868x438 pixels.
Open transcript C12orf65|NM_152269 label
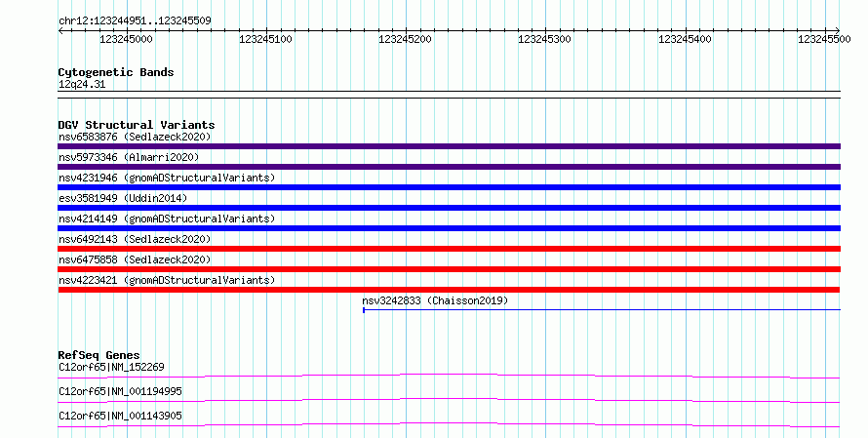(x=111, y=367)
